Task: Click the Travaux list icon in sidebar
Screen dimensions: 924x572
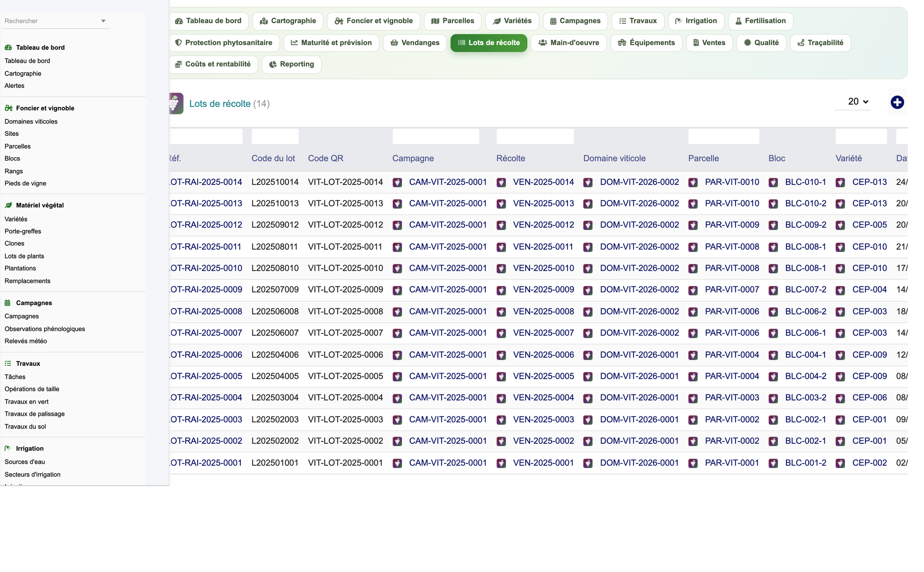Action: pos(8,363)
